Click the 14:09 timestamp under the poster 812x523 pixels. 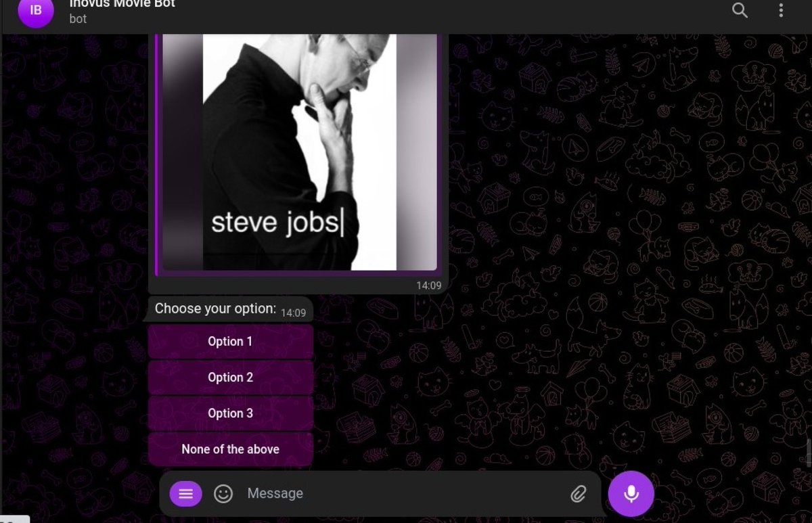[x=429, y=286]
